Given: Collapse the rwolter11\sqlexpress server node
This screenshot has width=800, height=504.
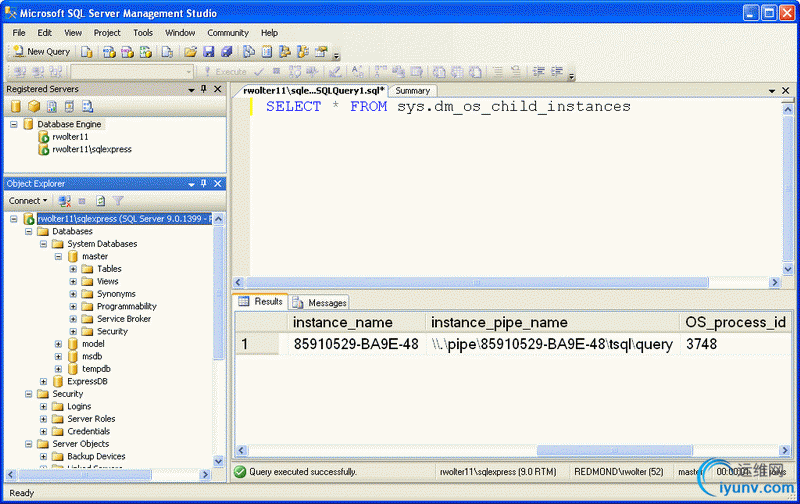Looking at the screenshot, I should (x=14, y=219).
